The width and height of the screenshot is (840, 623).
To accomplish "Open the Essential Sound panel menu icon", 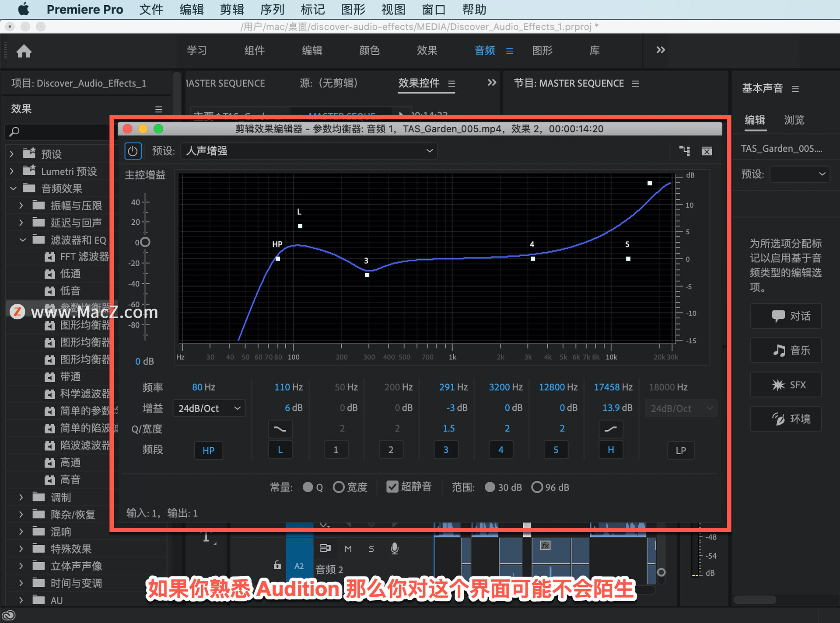I will click(x=795, y=89).
